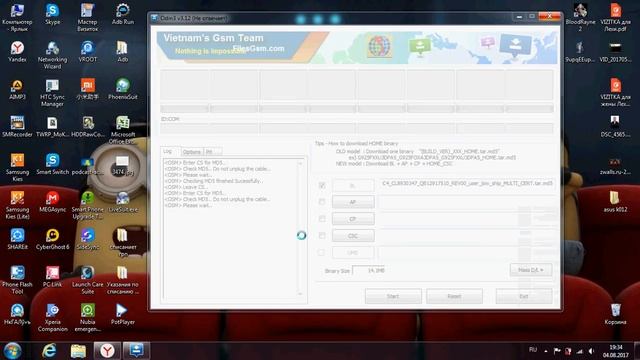Click the BL file select button
The height and width of the screenshot is (360, 640).
tap(353, 185)
